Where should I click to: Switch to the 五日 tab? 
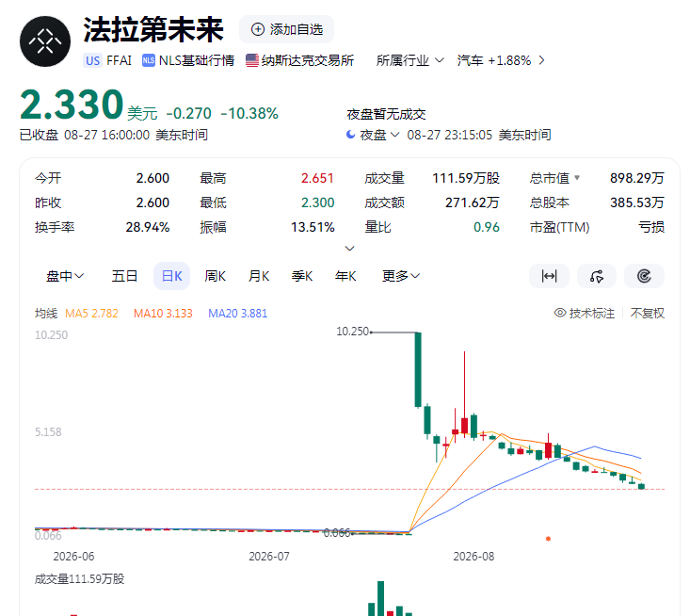[x=124, y=276]
